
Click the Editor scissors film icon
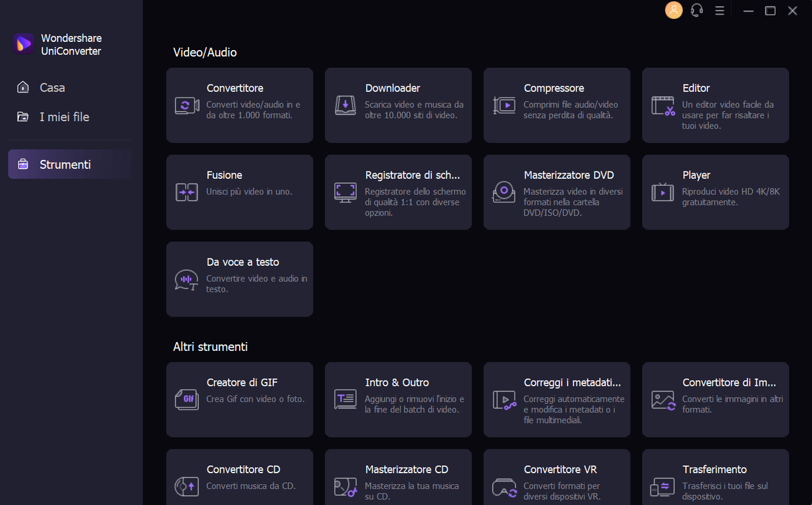point(664,106)
